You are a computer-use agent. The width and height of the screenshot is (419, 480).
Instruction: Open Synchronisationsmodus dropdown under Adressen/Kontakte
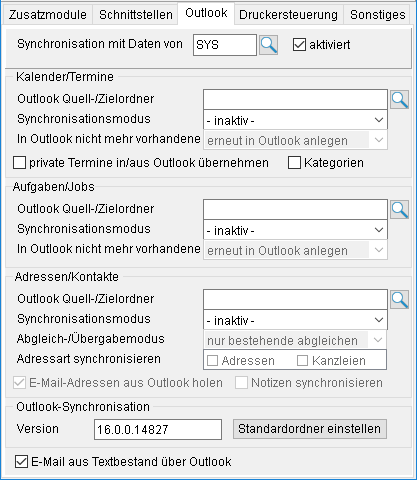(295, 320)
